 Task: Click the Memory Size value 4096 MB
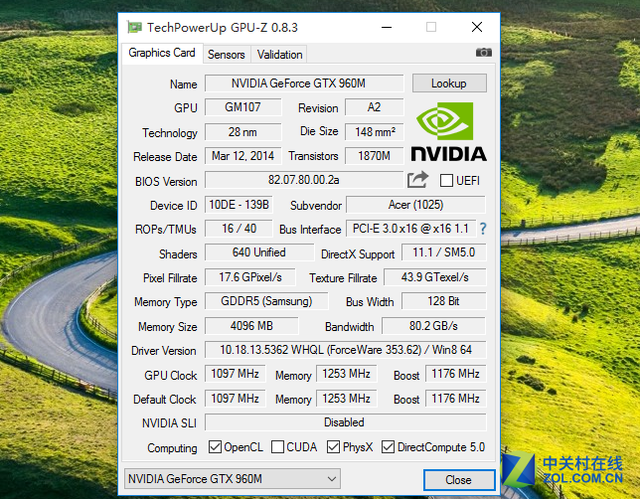251,326
